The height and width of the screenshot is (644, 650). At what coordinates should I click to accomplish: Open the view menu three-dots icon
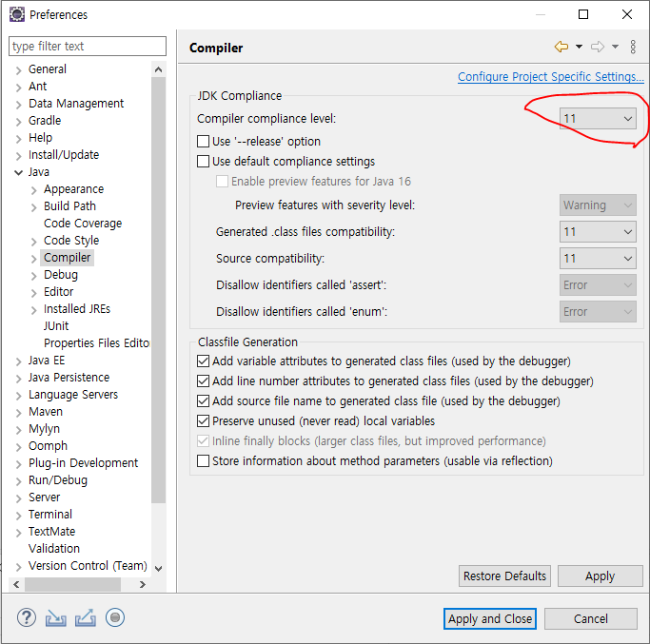coord(633,47)
